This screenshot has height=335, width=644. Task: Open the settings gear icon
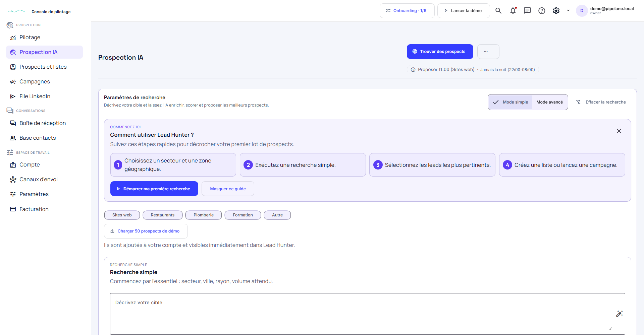click(x=556, y=11)
